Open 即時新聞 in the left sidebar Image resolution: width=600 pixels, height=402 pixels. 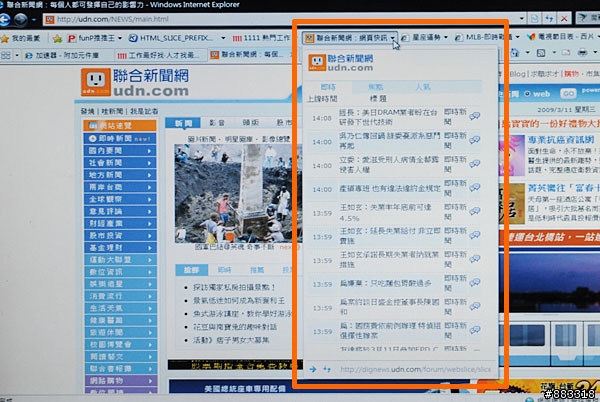(x=120, y=138)
